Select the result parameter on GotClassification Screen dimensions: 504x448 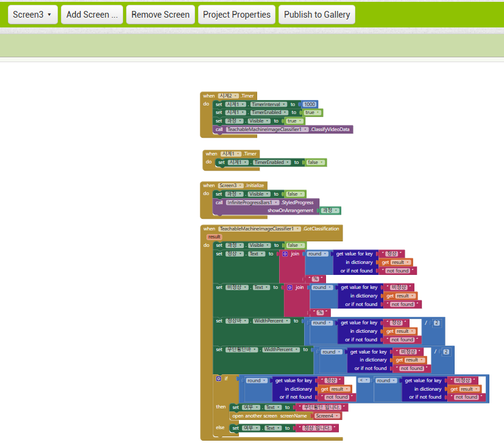coord(214,236)
